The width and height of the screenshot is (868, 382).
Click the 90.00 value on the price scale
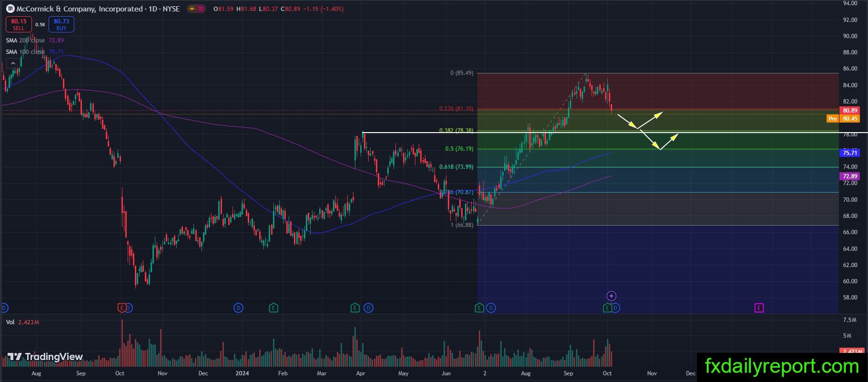pyautogui.click(x=850, y=36)
